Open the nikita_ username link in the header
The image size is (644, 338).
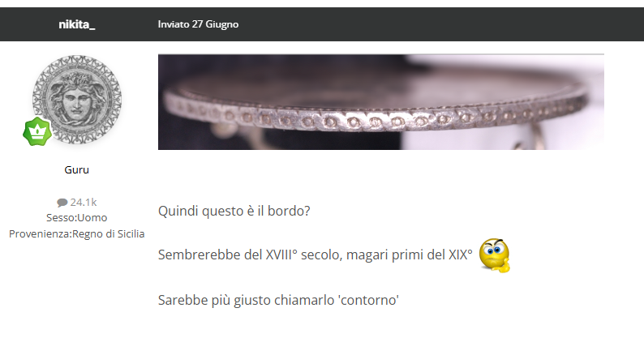[77, 24]
